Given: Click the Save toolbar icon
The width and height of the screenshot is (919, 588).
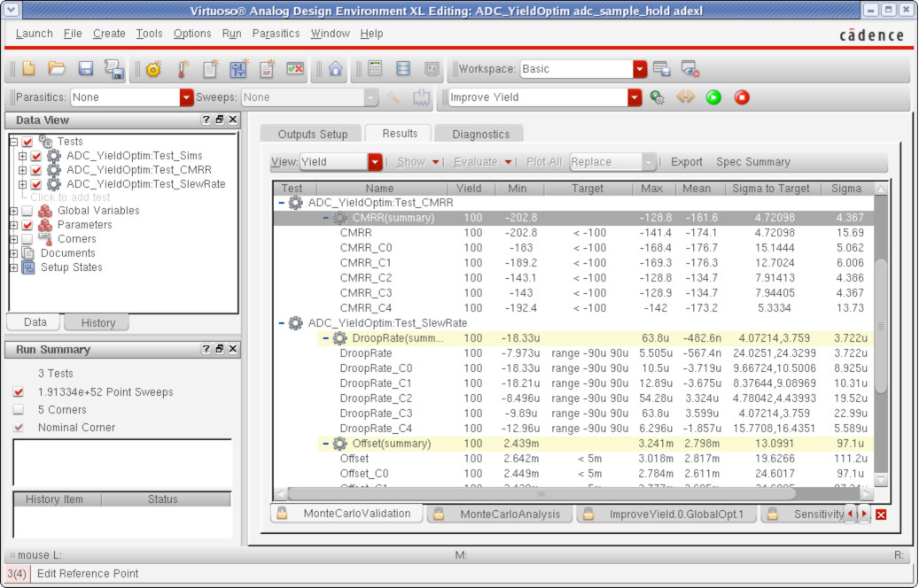Looking at the screenshot, I should [x=87, y=68].
